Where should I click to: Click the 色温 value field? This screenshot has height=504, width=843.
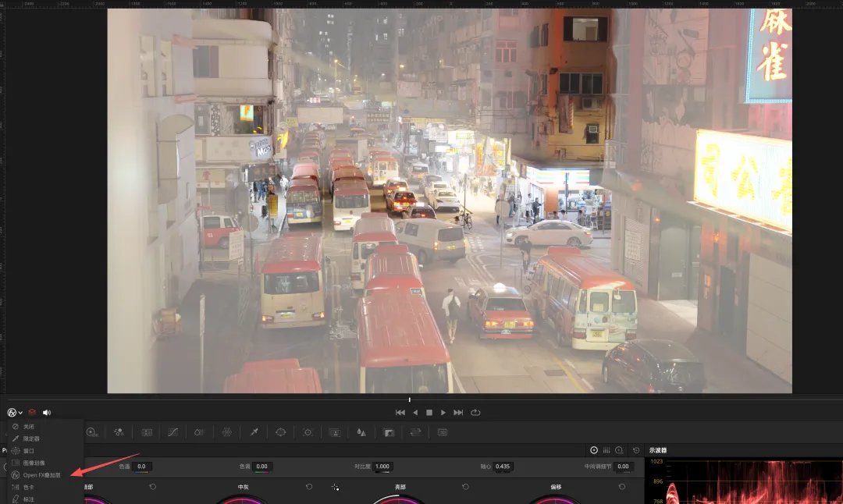point(141,467)
